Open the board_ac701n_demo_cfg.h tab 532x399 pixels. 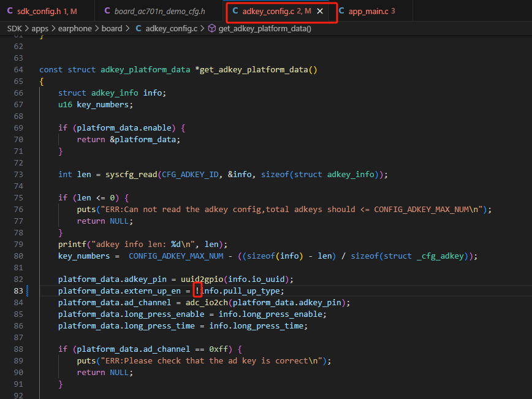(159, 11)
